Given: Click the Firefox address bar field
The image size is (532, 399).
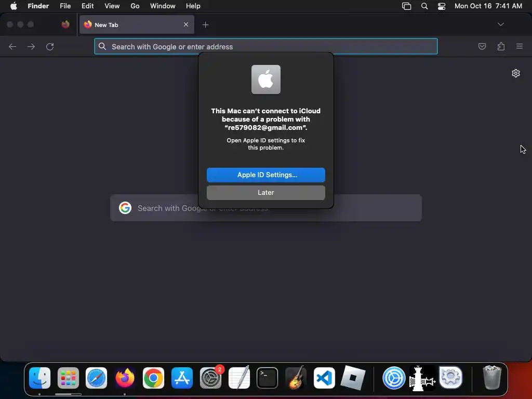Looking at the screenshot, I should tap(265, 46).
